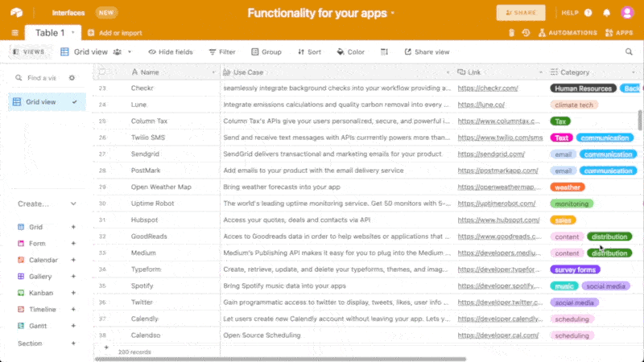Click the Share view button
The height and width of the screenshot is (362, 644).
(x=427, y=51)
